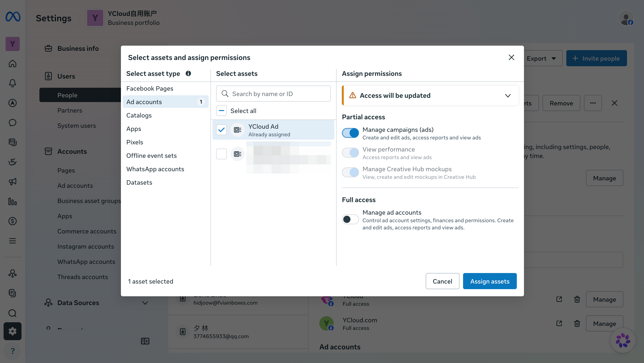Open the three-dot more options button

(593, 103)
